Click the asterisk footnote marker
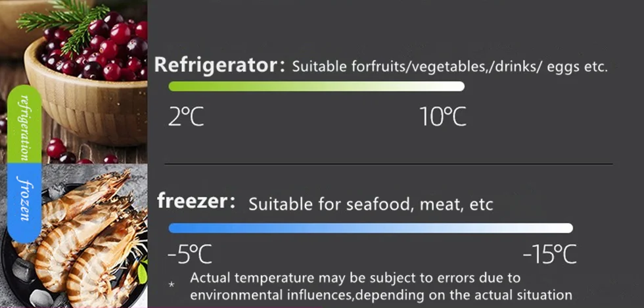Screen dimensions: 644x308 click(x=172, y=285)
